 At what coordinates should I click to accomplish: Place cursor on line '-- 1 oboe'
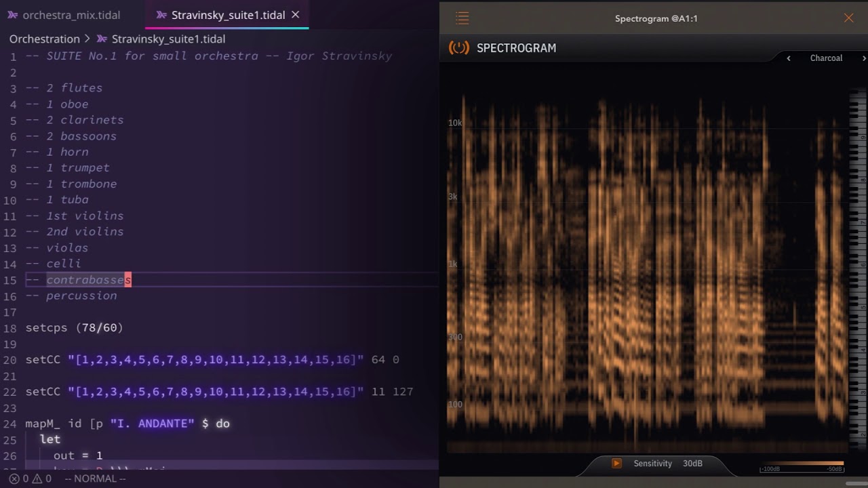point(57,104)
